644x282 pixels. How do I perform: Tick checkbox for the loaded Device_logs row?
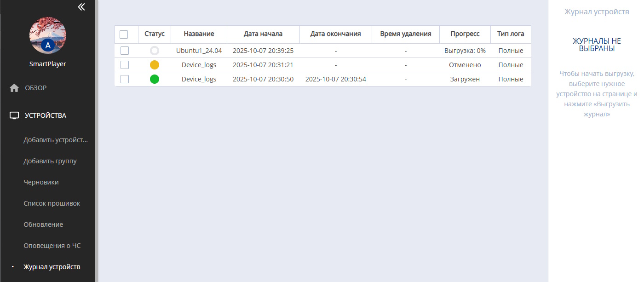click(125, 79)
